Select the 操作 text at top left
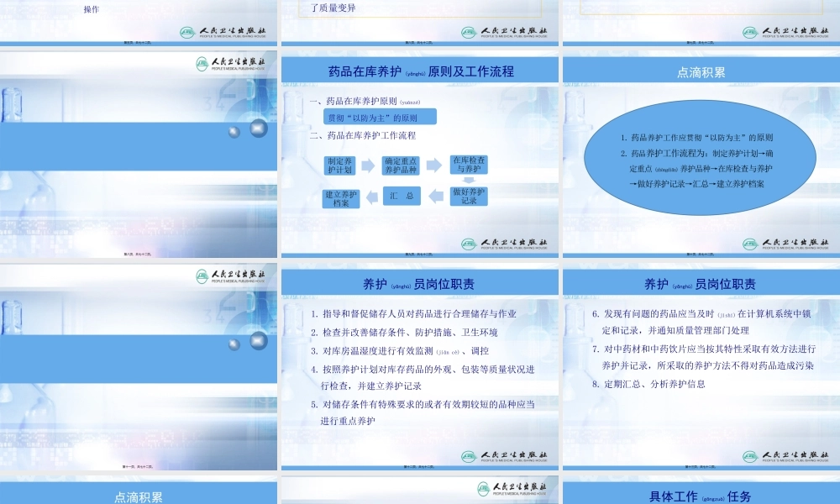 click(91, 10)
